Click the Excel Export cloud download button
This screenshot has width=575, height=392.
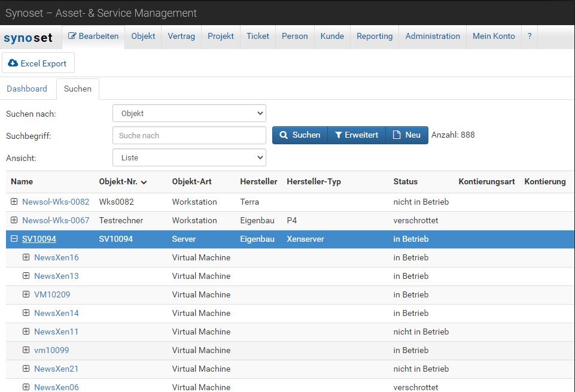point(38,63)
